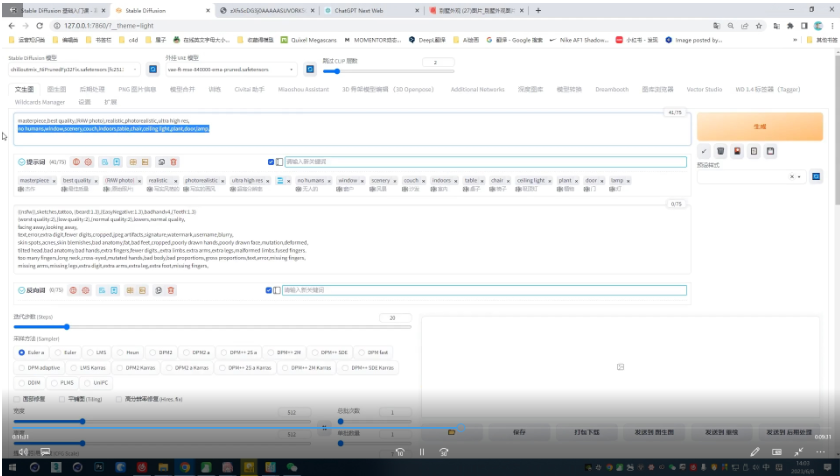Select the DPM++ 2M Karras sampler

307,368
